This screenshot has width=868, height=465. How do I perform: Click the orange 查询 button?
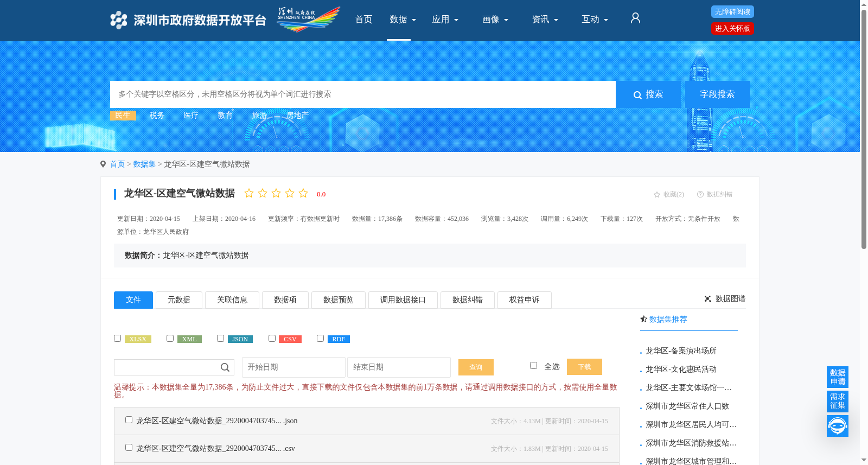[476, 367]
